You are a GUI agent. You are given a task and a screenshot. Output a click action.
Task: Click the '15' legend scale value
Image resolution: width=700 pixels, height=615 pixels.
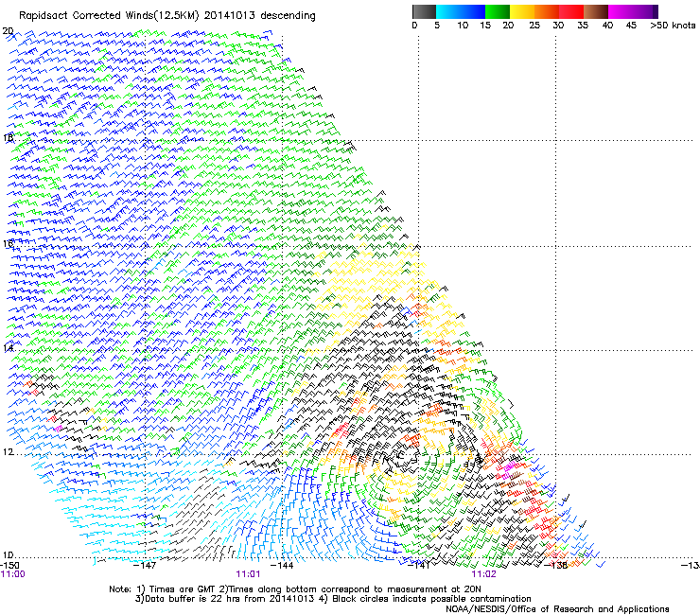click(485, 26)
